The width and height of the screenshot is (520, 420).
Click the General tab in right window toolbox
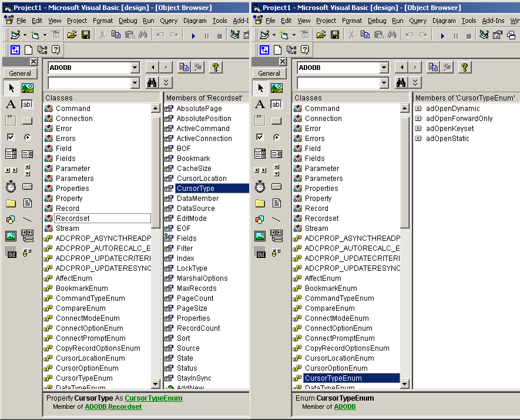pyautogui.click(x=269, y=73)
